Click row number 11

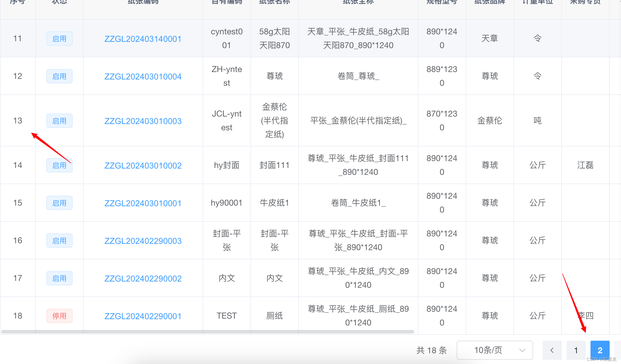(x=18, y=39)
